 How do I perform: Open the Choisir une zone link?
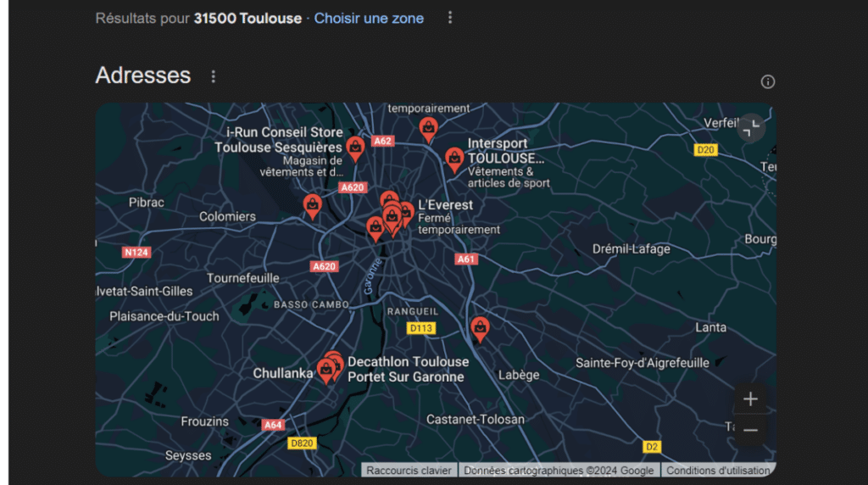(369, 19)
